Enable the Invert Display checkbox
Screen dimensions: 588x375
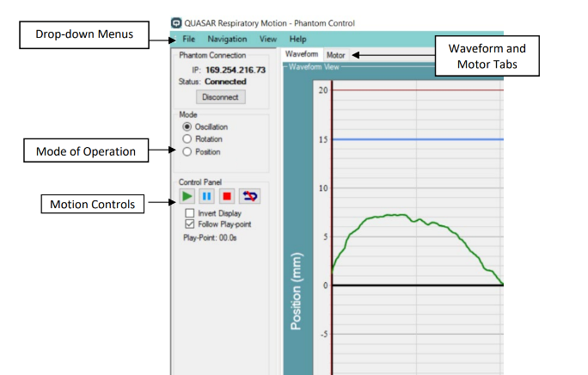(x=190, y=212)
